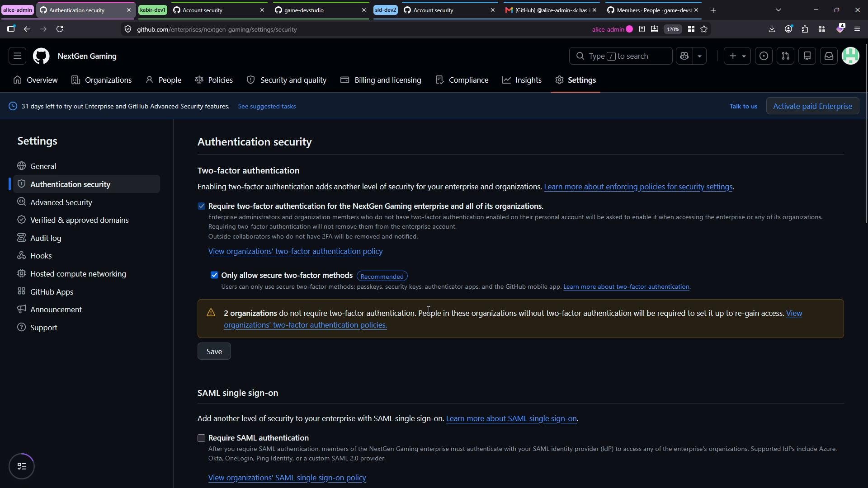
Task: Open Audit log in Settings sidebar
Action: (x=86, y=238)
